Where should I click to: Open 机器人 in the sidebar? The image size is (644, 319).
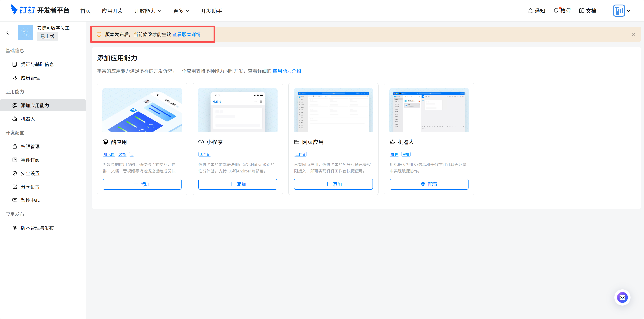43,119
